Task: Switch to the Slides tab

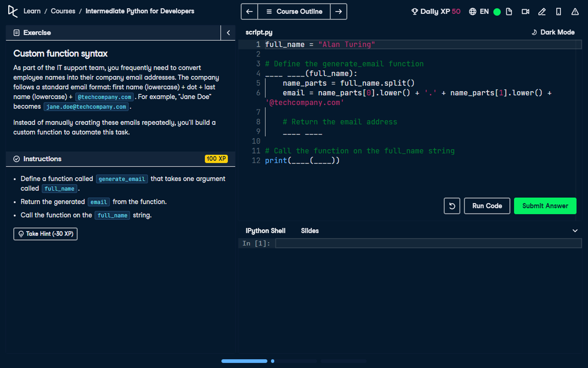Action: (x=310, y=231)
